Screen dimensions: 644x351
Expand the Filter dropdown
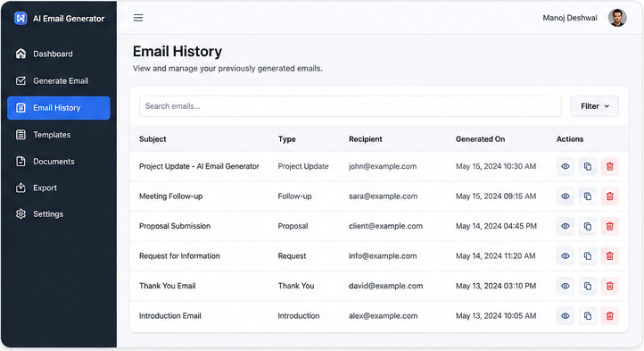pyautogui.click(x=594, y=106)
